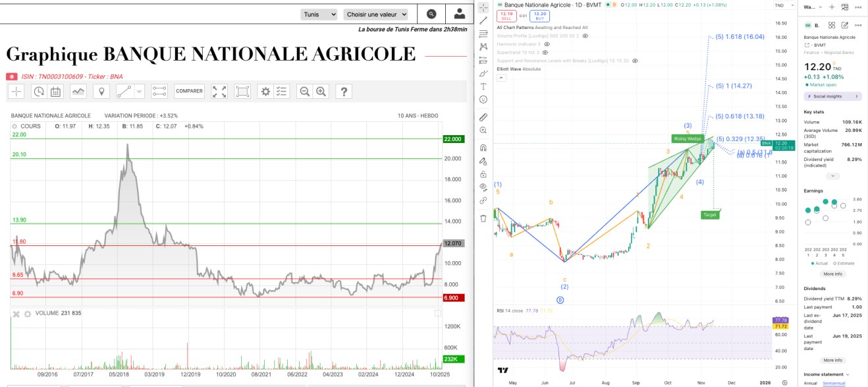The height and width of the screenshot is (387, 868).
Task: Open the Social insights panel
Action: point(832,96)
